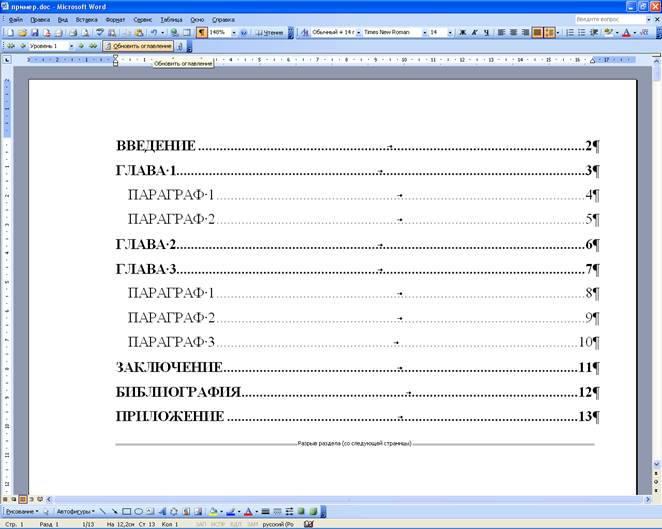Expand the Уровень 1 outline level dropdown
The width and height of the screenshot is (662, 529).
(69, 46)
